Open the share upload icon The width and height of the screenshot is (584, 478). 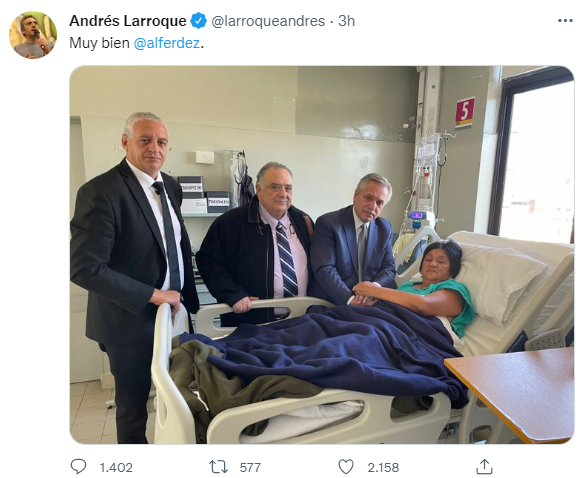point(484,466)
